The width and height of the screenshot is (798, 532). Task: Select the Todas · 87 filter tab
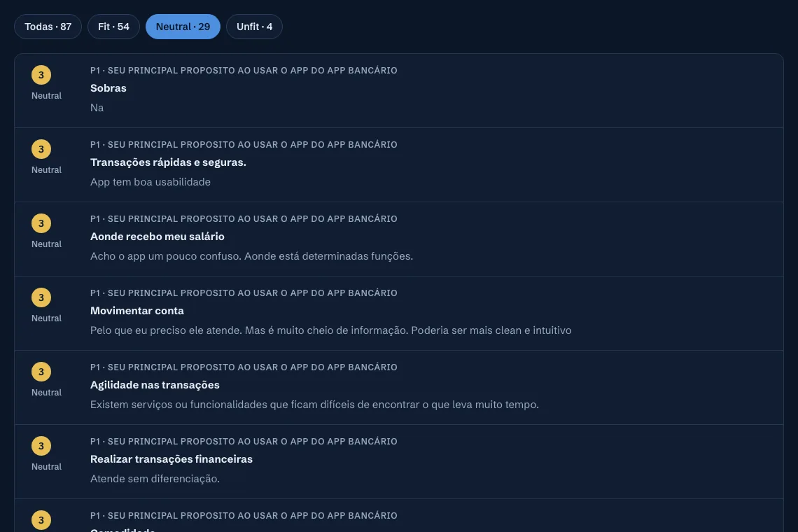tap(48, 27)
